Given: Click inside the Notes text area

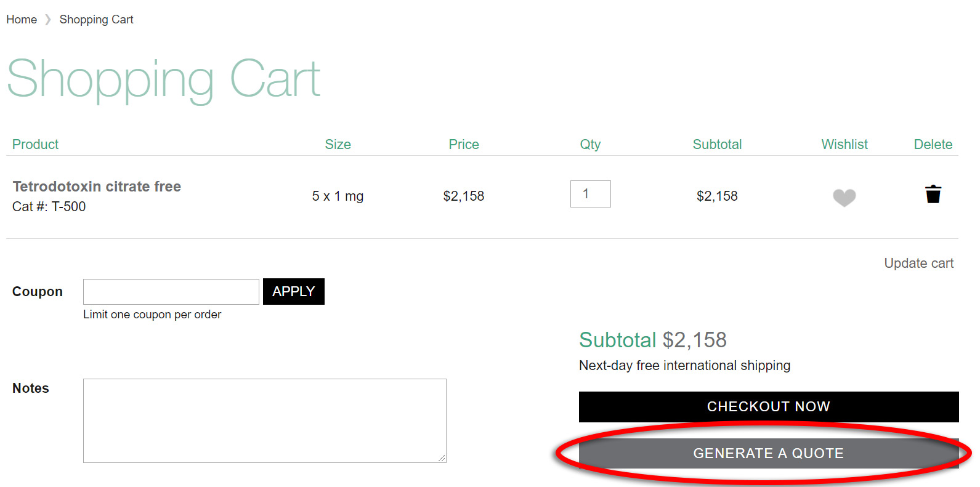Looking at the screenshot, I should click(x=264, y=421).
